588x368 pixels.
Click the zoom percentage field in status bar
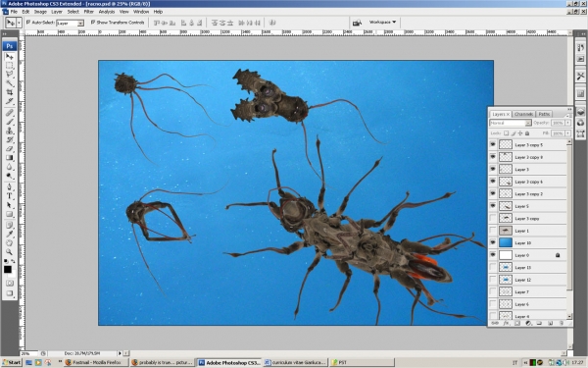pyautogui.click(x=29, y=353)
